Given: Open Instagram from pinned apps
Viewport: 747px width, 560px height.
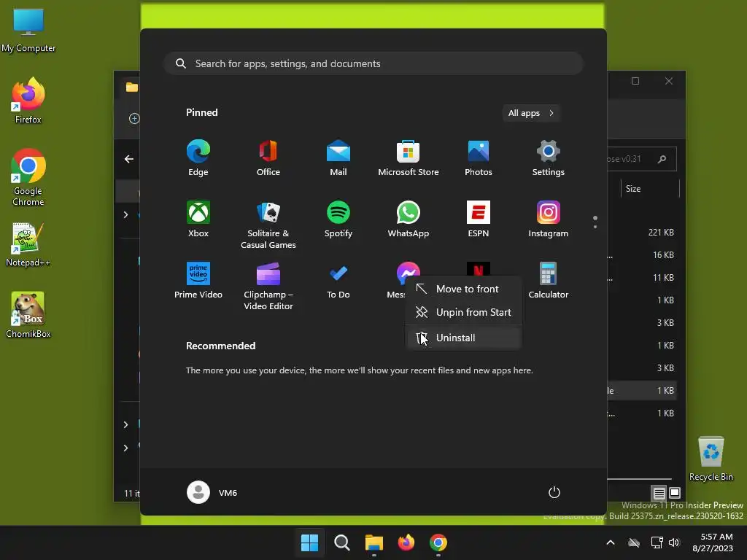Looking at the screenshot, I should (x=549, y=219).
